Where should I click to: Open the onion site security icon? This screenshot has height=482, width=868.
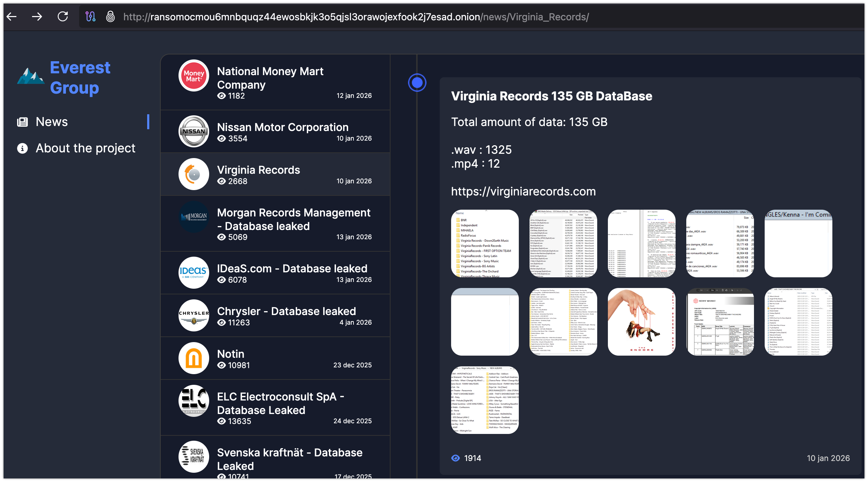click(110, 16)
